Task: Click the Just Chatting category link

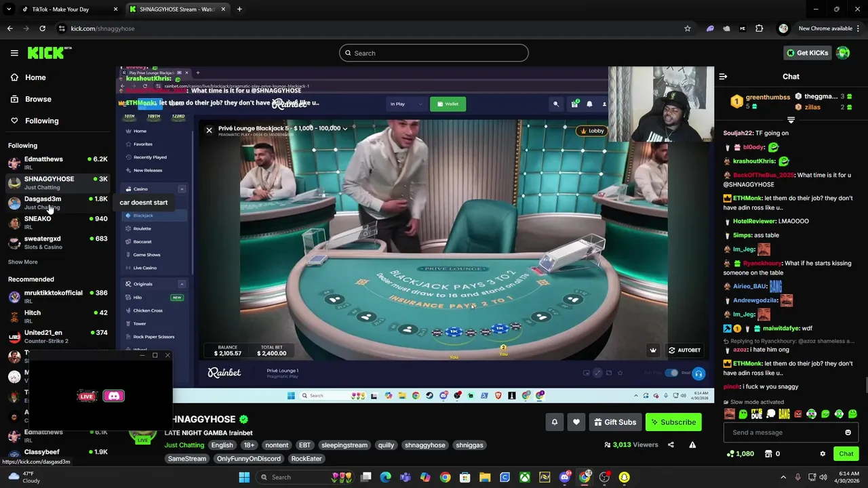Action: 184,445
